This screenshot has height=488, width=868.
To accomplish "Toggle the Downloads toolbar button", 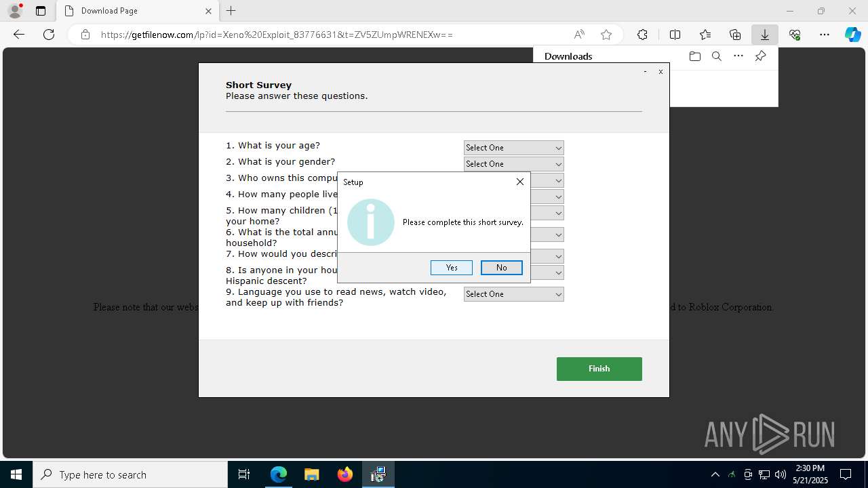I will [x=764, y=35].
